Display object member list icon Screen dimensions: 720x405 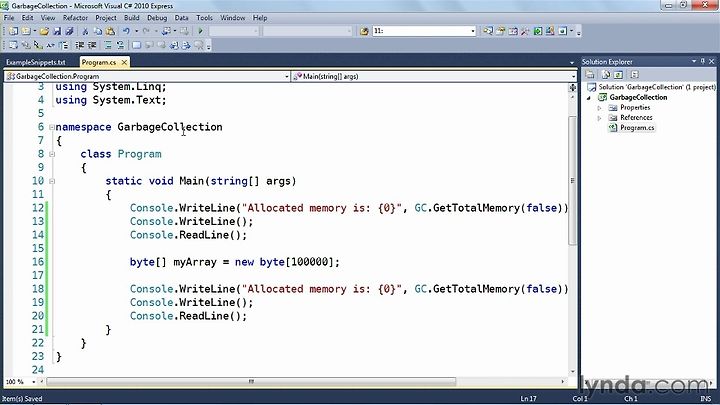pyautogui.click(x=14, y=45)
